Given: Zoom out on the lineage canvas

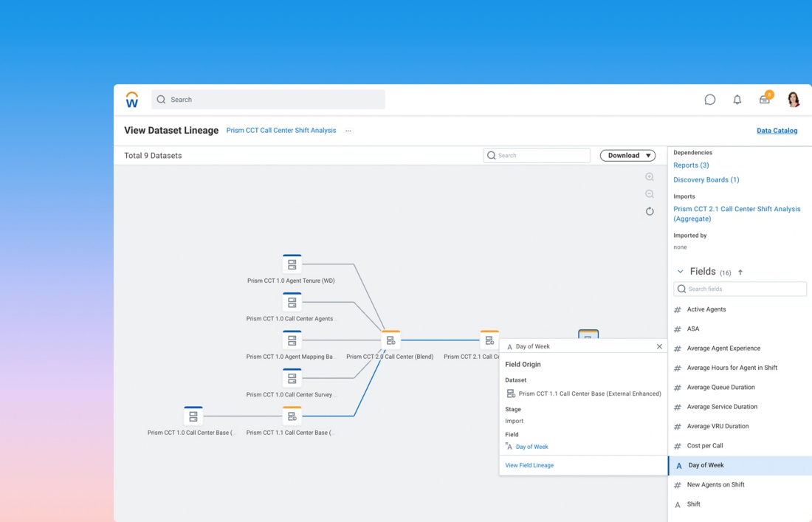Looking at the screenshot, I should click(650, 194).
